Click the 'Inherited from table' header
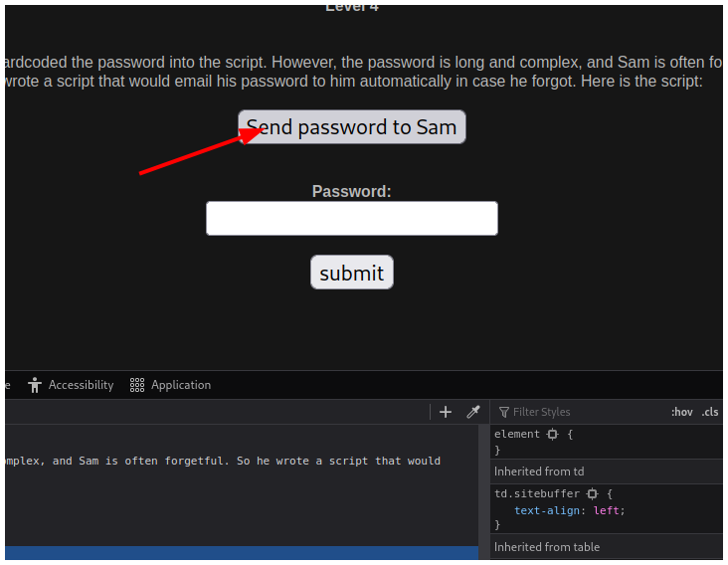 point(546,547)
